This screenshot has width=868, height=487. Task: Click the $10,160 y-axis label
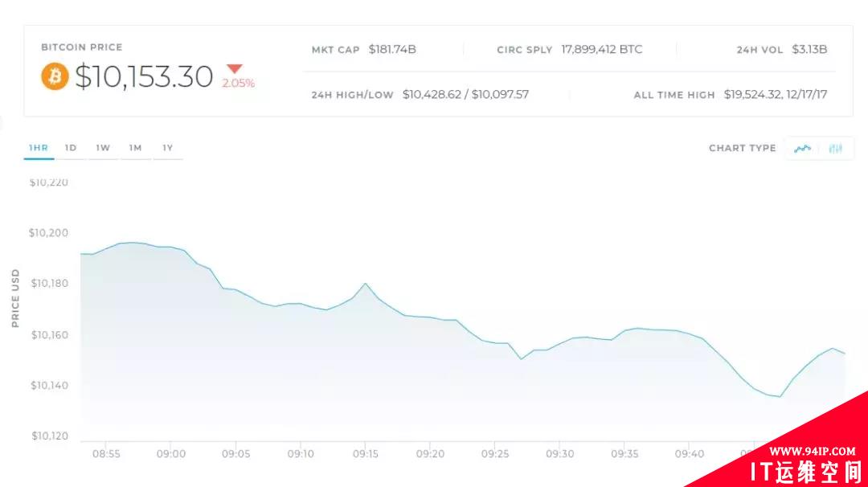tap(50, 335)
